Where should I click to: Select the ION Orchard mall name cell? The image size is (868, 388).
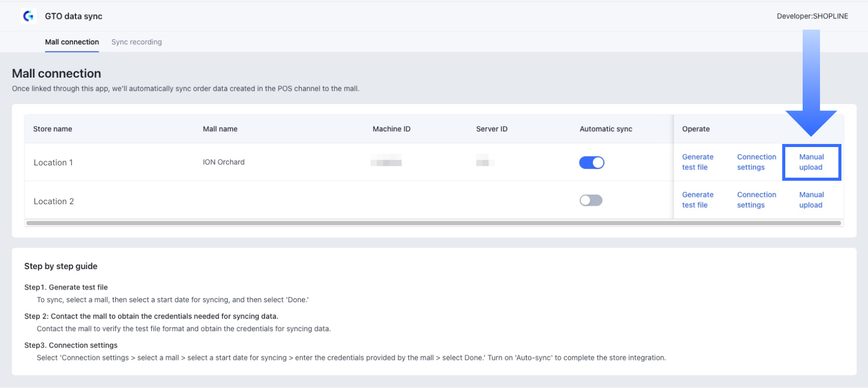click(x=224, y=162)
